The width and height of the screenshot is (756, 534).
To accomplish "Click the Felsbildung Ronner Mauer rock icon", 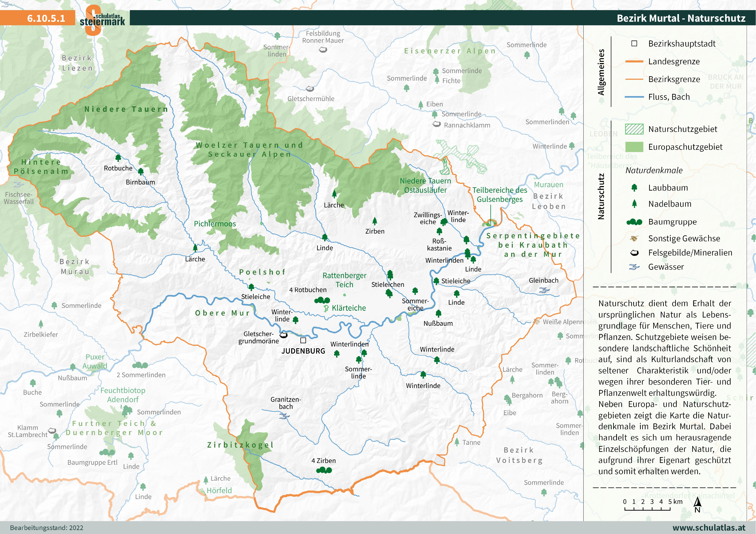I will click(x=323, y=50).
